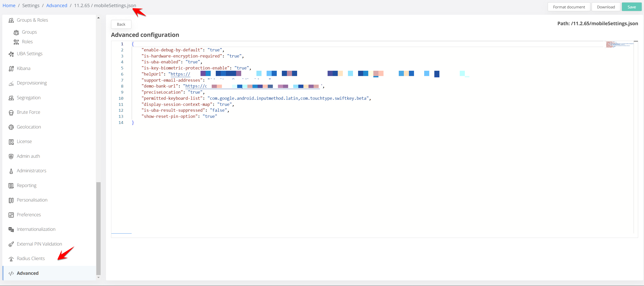Viewport: 644px width, 286px height.
Task: Click the Deprovisioning icon
Action: coord(11,83)
